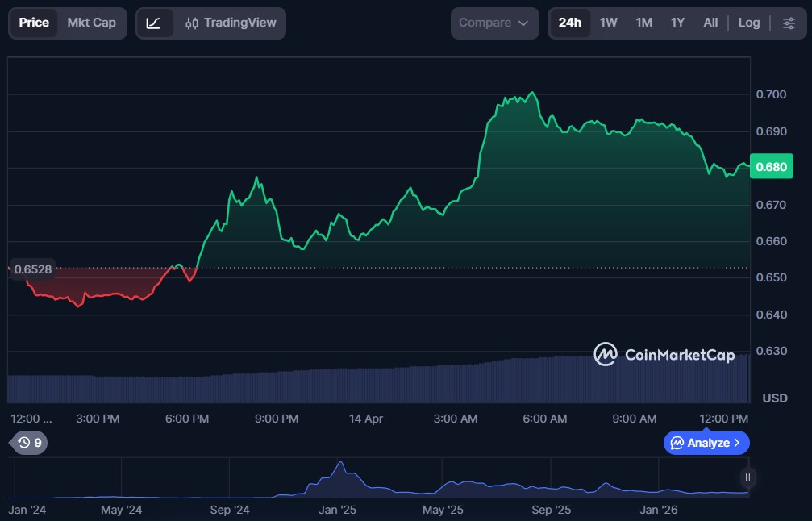The width and height of the screenshot is (812, 521).
Task: Click the Analyze button's chart icon
Action: (x=677, y=443)
